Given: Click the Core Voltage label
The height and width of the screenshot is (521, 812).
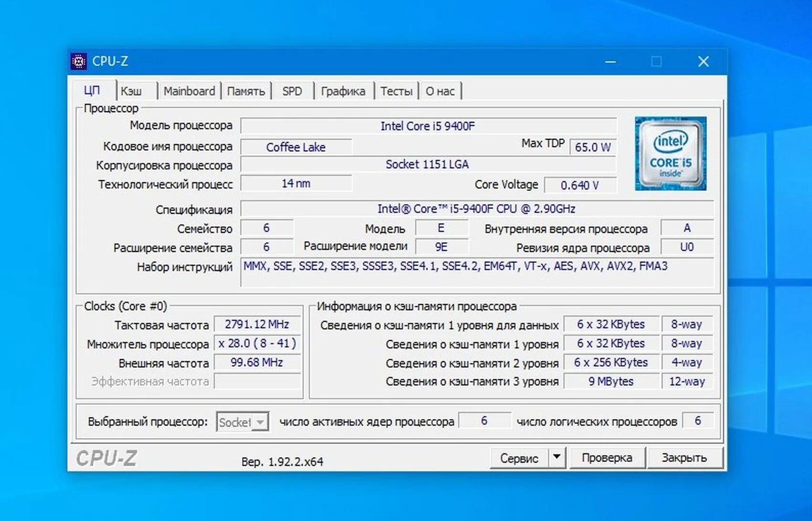Looking at the screenshot, I should tap(506, 184).
